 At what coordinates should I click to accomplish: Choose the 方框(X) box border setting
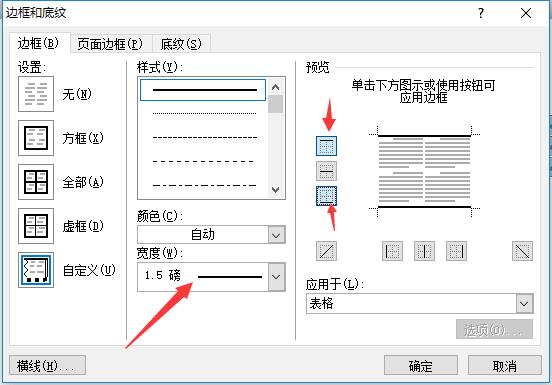pyautogui.click(x=36, y=138)
